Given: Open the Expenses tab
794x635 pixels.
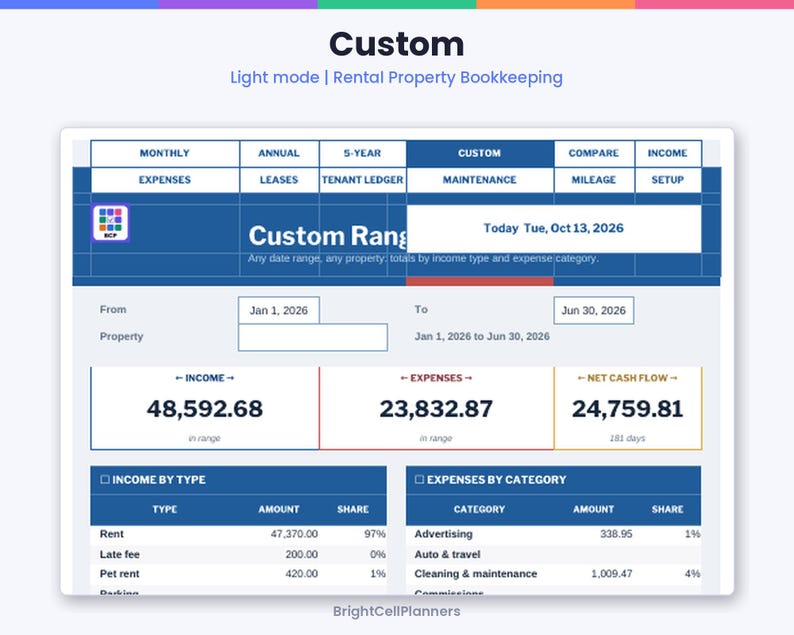Looking at the screenshot, I should pos(165,180).
